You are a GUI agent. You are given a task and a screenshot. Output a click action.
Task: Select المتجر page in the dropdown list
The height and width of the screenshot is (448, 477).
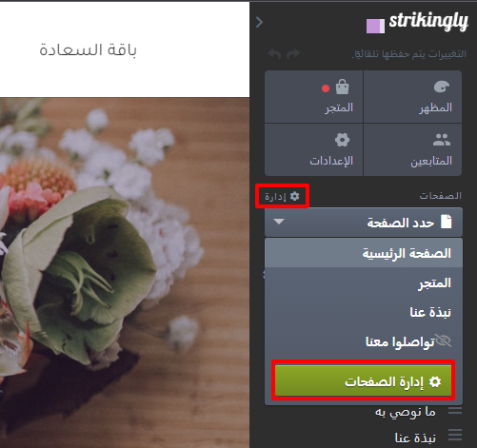pos(364,282)
